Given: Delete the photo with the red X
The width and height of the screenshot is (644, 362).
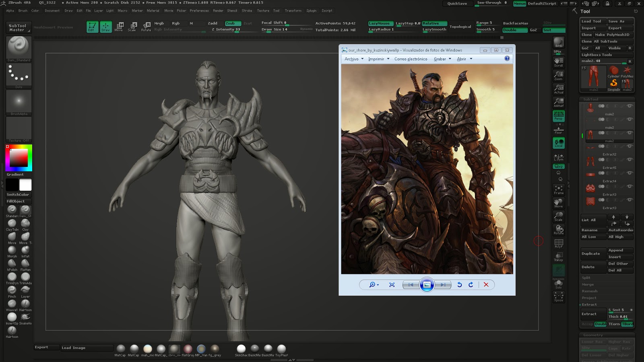Looking at the screenshot, I should (x=486, y=285).
